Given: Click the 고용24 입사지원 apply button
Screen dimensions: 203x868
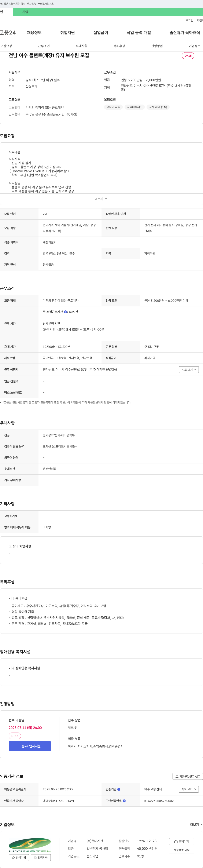Looking at the screenshot, I should pos(30,746).
